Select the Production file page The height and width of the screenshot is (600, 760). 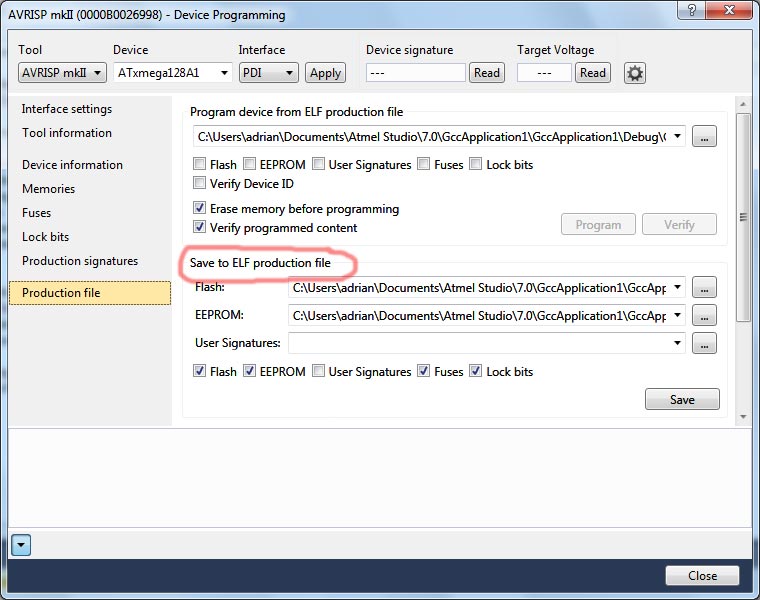click(x=90, y=293)
